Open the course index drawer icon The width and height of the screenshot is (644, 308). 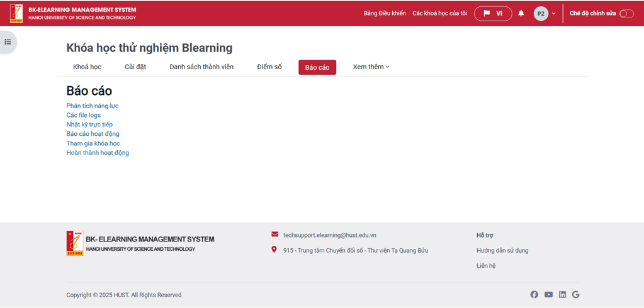pyautogui.click(x=8, y=42)
